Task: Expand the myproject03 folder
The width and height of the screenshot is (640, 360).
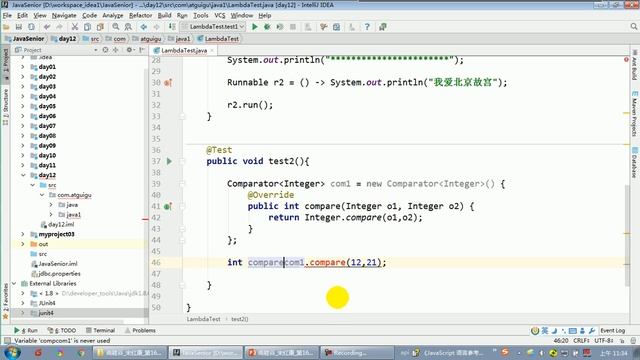Action: [x=23, y=234]
